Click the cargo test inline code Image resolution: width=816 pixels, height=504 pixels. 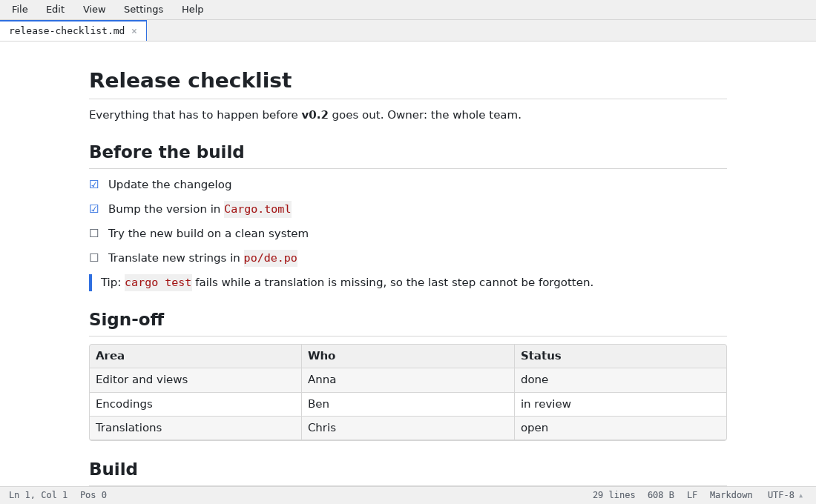[158, 282]
